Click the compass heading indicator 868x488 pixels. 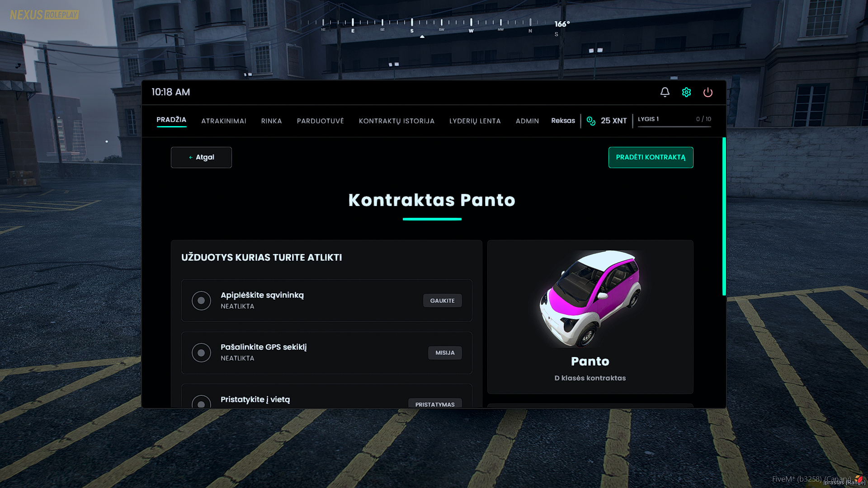click(x=562, y=24)
